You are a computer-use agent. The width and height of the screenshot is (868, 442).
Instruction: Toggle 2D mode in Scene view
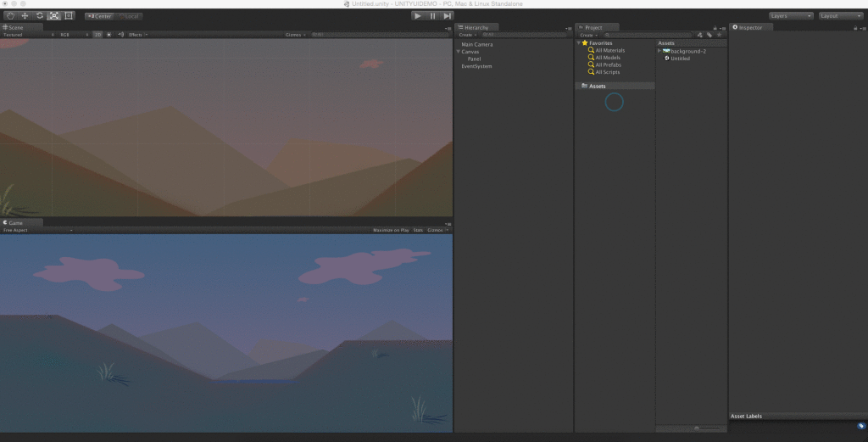pyautogui.click(x=97, y=35)
